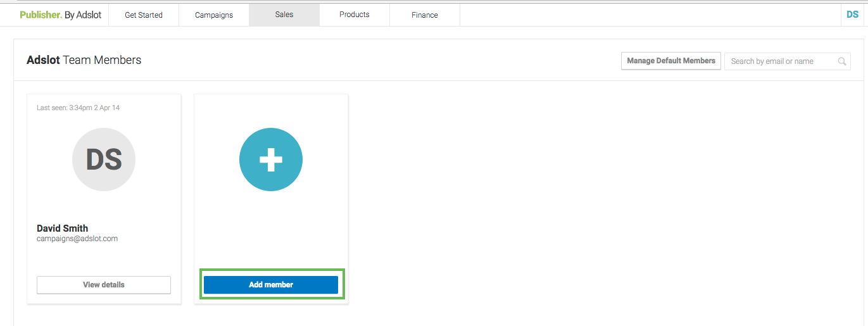Go to the Products tab
Screen dimensions: 868x326
(x=355, y=15)
